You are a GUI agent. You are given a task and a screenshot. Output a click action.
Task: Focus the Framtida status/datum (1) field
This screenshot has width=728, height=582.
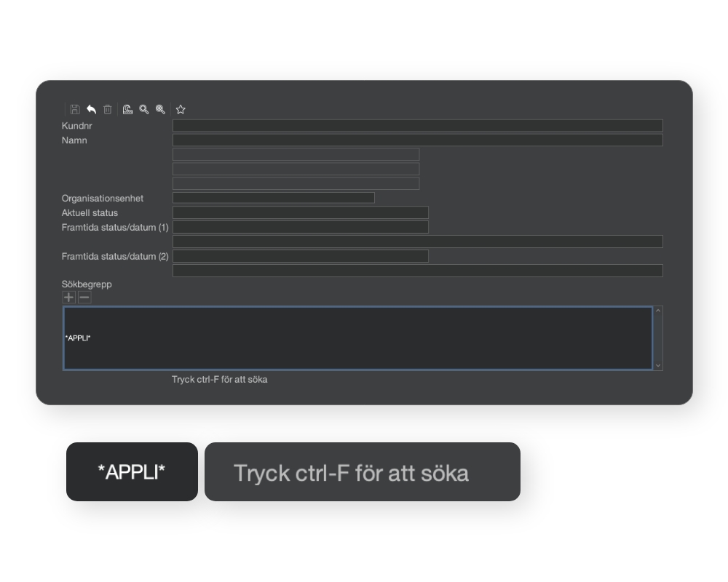click(x=301, y=227)
